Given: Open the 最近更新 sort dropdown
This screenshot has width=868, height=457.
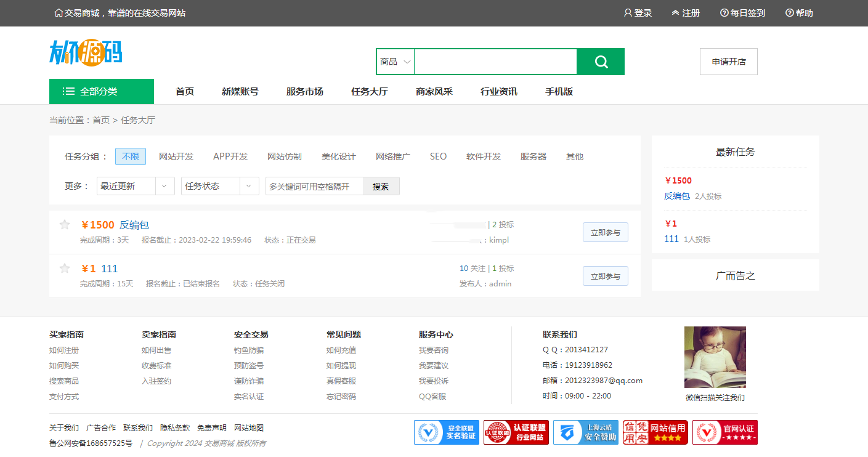Looking at the screenshot, I should click(136, 186).
